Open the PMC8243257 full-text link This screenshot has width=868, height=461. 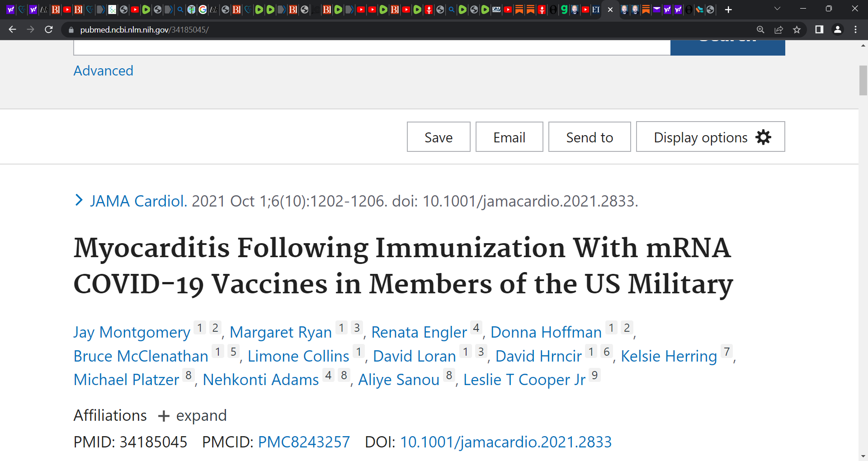pyautogui.click(x=304, y=442)
